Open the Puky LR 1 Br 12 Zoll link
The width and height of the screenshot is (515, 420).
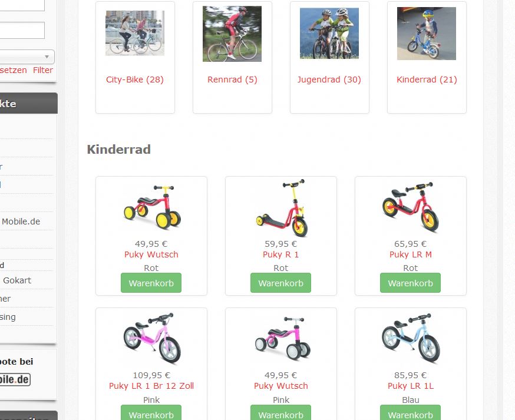pyautogui.click(x=151, y=386)
